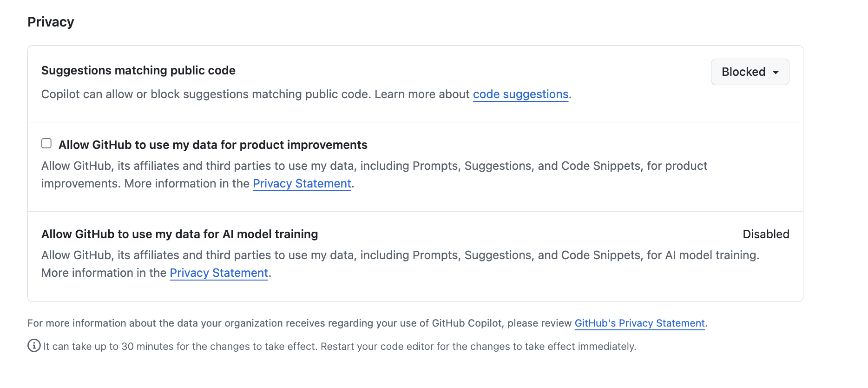Select the "Privacy" page heading
The image size is (868, 388).
(50, 21)
